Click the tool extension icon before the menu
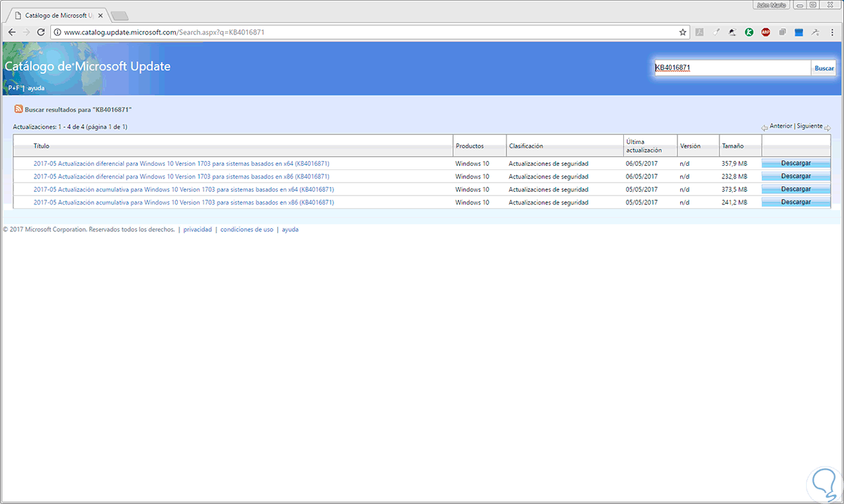 [x=816, y=32]
